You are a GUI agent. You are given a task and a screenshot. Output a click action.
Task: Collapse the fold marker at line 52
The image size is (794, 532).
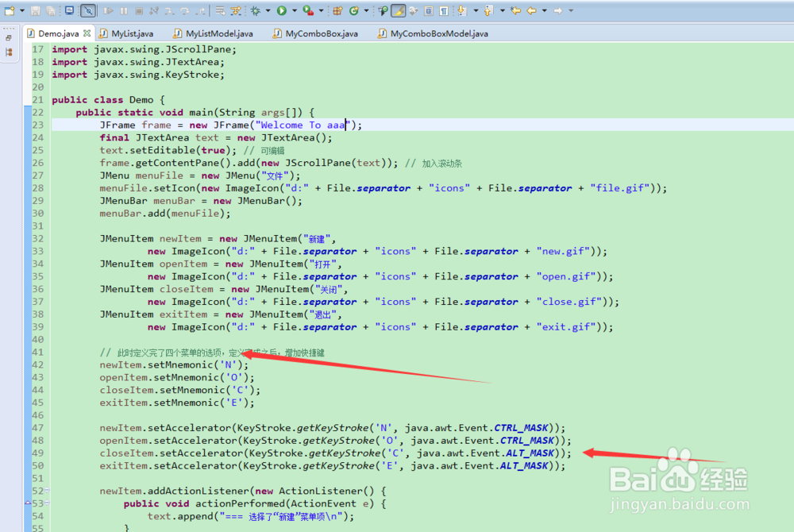47,490
